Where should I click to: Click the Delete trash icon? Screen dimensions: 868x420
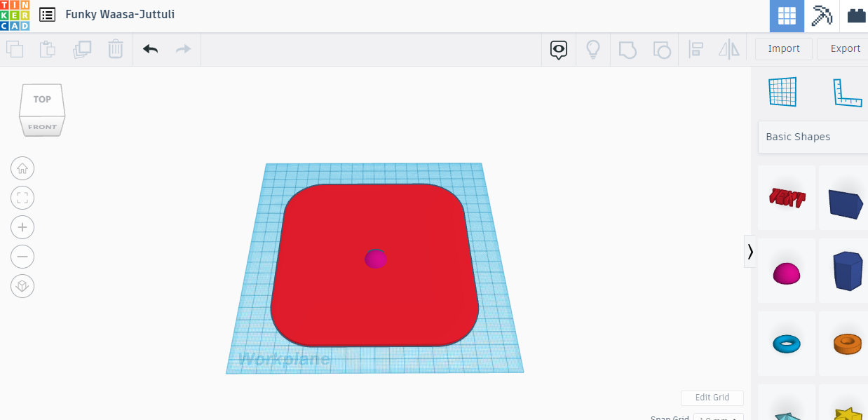[116, 49]
